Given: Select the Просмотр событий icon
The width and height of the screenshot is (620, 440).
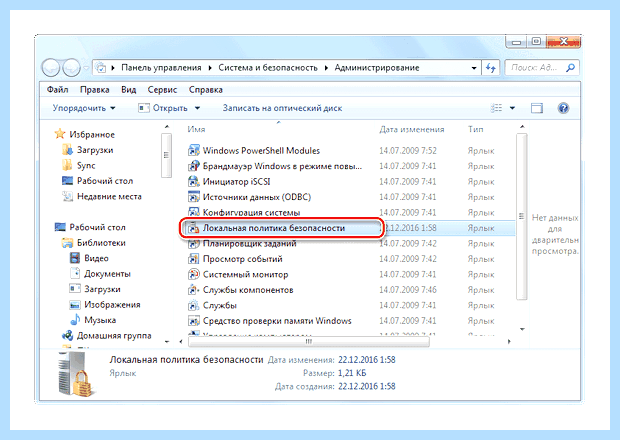Looking at the screenshot, I should coord(193,259).
